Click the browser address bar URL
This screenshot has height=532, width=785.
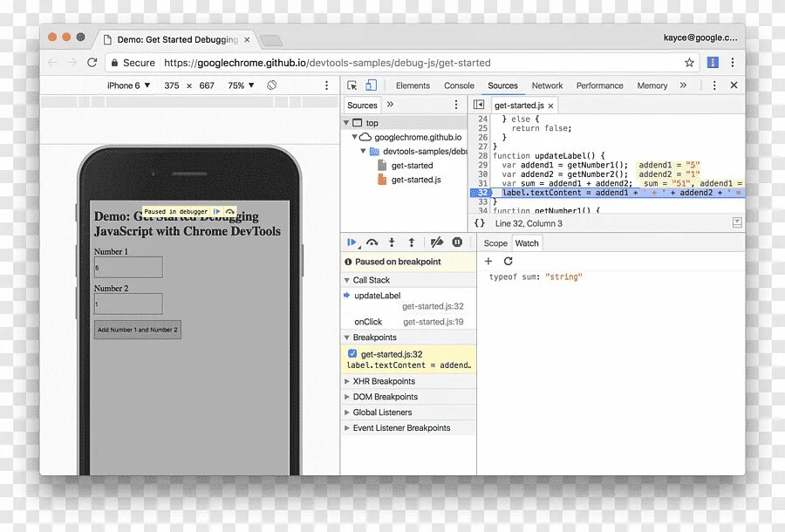pos(327,63)
